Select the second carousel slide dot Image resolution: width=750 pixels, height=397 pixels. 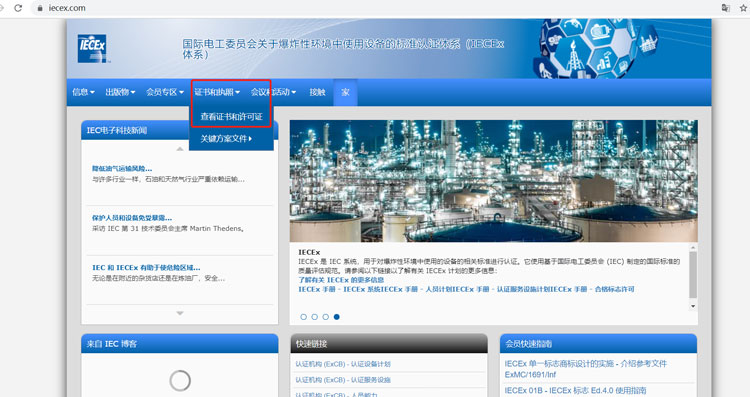(x=314, y=317)
